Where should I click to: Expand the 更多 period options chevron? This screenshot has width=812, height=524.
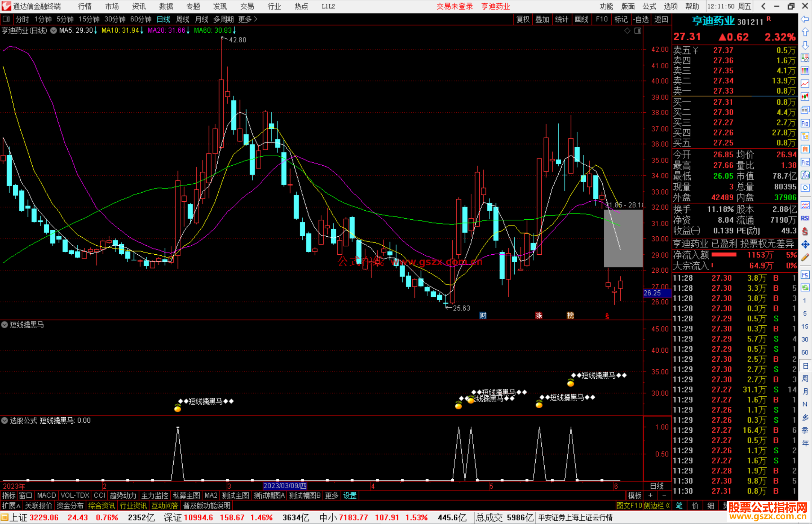pos(256,19)
